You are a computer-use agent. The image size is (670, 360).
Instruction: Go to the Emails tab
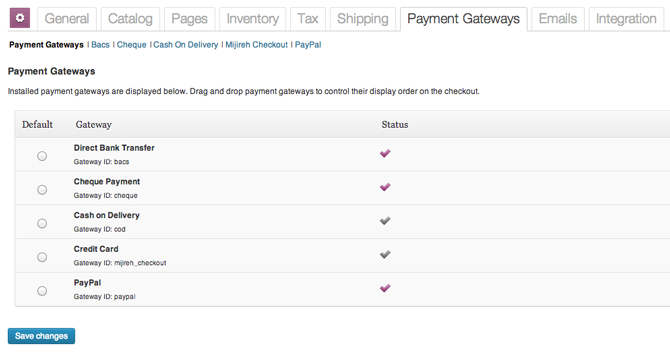[558, 19]
